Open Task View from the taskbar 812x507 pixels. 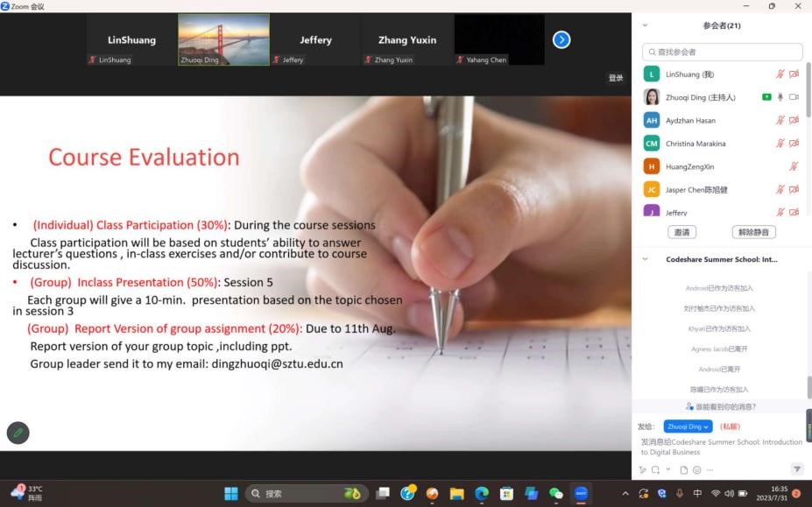coord(383,494)
